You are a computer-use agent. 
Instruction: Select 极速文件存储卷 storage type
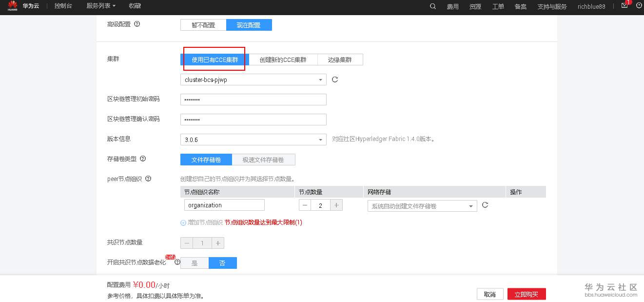[263, 160]
